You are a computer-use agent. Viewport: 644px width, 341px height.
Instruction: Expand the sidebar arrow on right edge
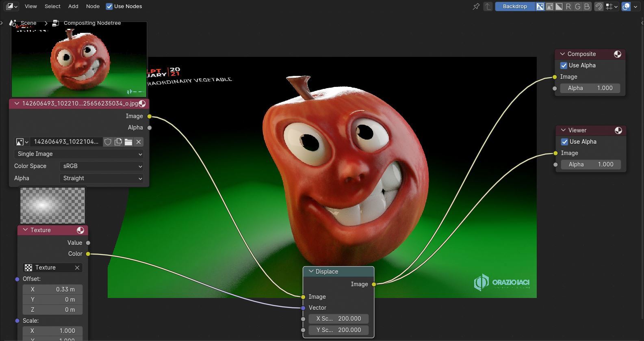[x=642, y=23]
